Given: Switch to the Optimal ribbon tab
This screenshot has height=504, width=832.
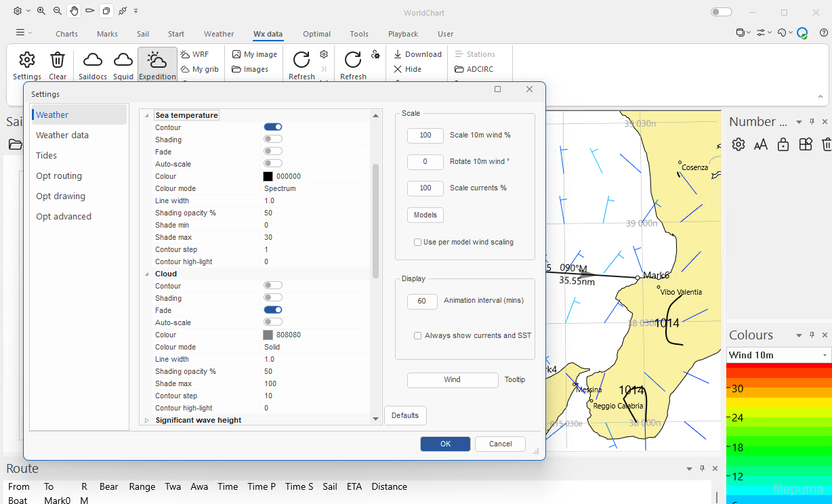Looking at the screenshot, I should click(316, 34).
